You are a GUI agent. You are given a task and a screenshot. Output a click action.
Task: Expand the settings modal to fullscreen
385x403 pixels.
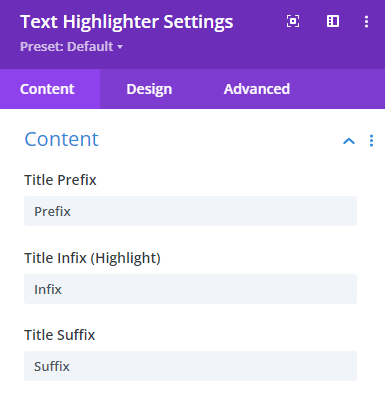293,21
